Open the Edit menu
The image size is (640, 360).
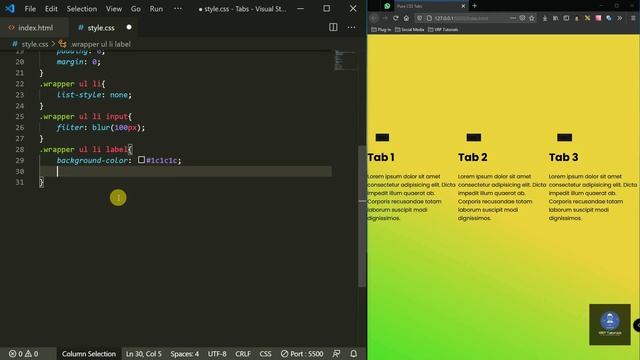51,9
